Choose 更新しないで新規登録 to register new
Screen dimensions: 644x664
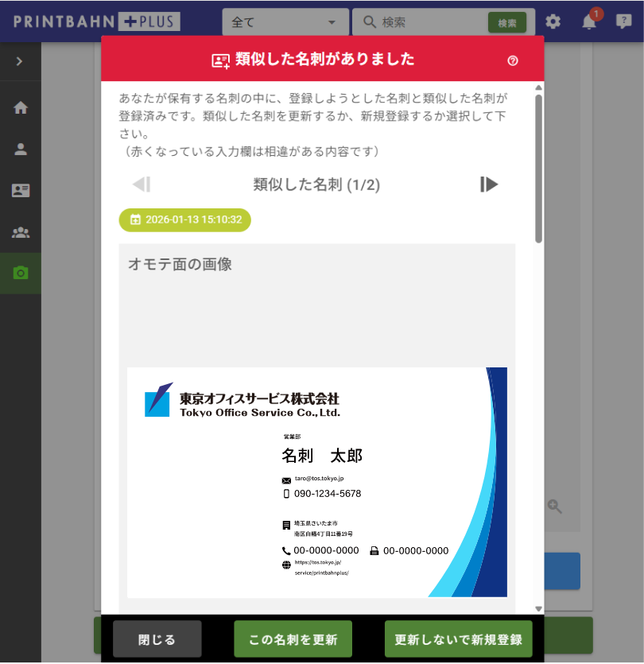point(459,638)
